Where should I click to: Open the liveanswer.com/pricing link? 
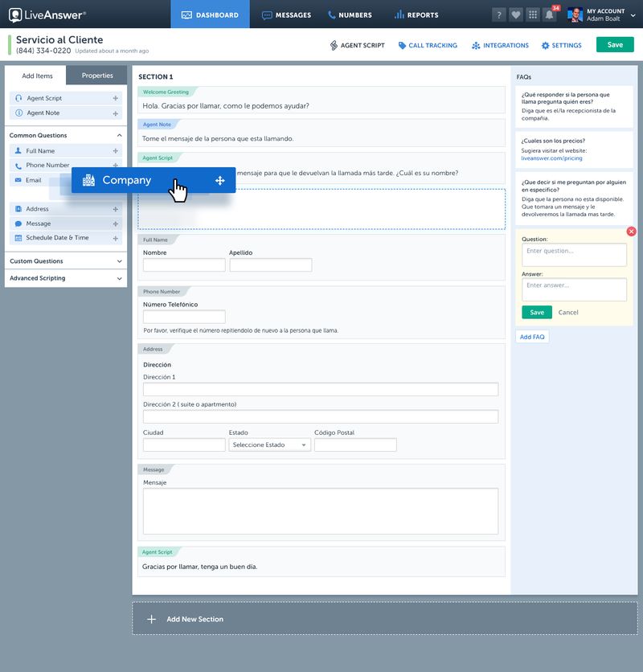(551, 158)
